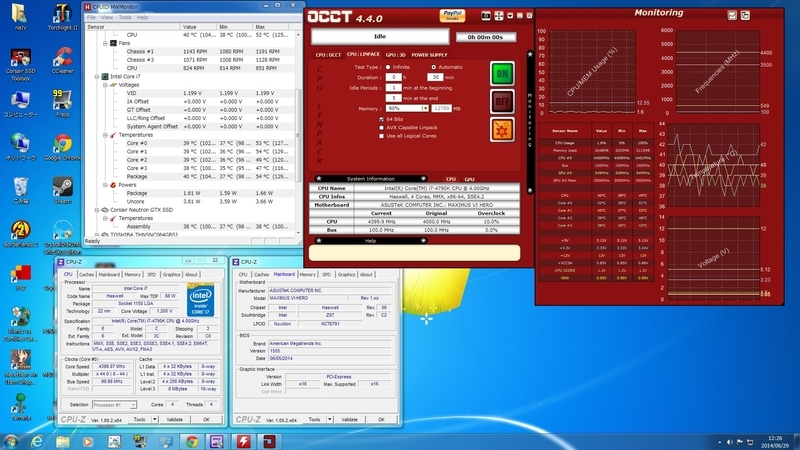The width and height of the screenshot is (800, 450).
Task: Open Tools dropdown arrow in right CPU-Z window
Action: 330,419
